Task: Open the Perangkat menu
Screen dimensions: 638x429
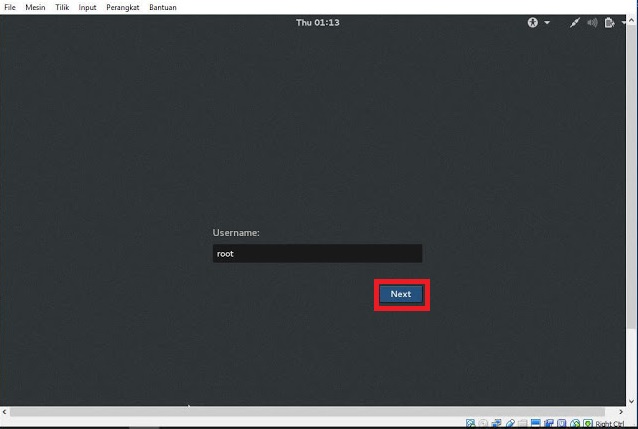Action: click(x=122, y=7)
